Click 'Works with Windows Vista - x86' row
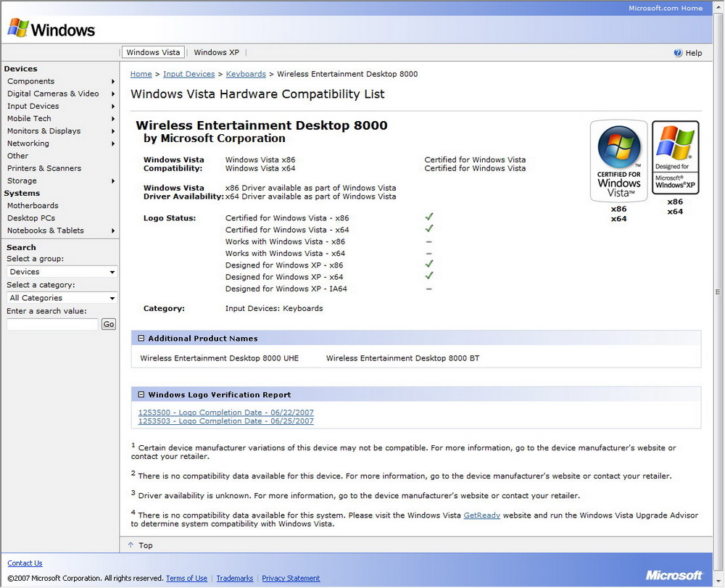 pyautogui.click(x=285, y=241)
